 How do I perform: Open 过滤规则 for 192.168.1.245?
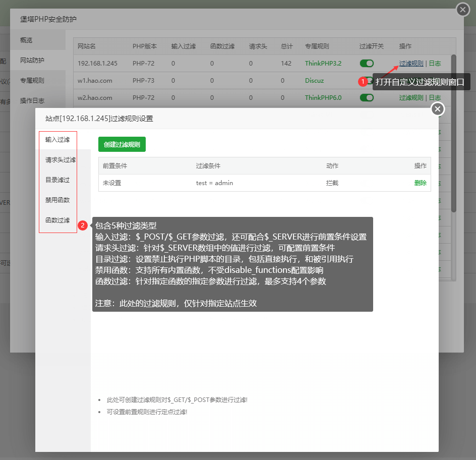[411, 63]
